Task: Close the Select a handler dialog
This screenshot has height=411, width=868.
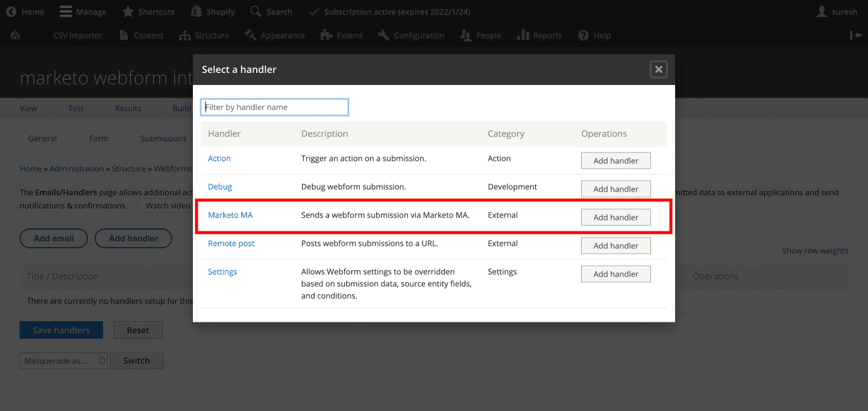Action: pos(659,69)
